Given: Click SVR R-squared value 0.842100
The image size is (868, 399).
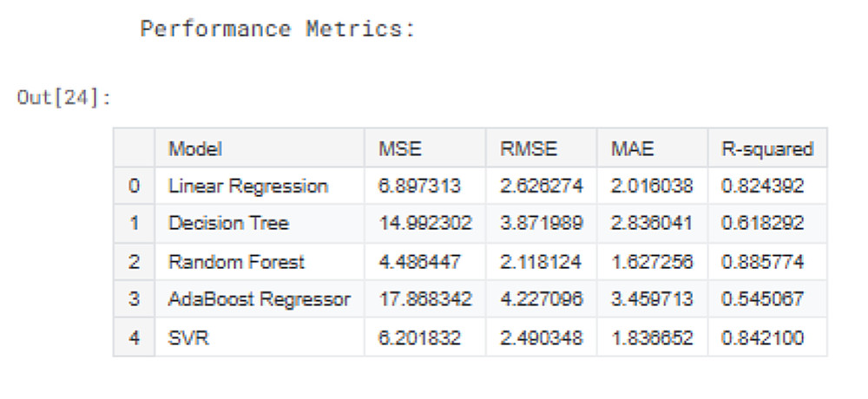Looking at the screenshot, I should [763, 337].
